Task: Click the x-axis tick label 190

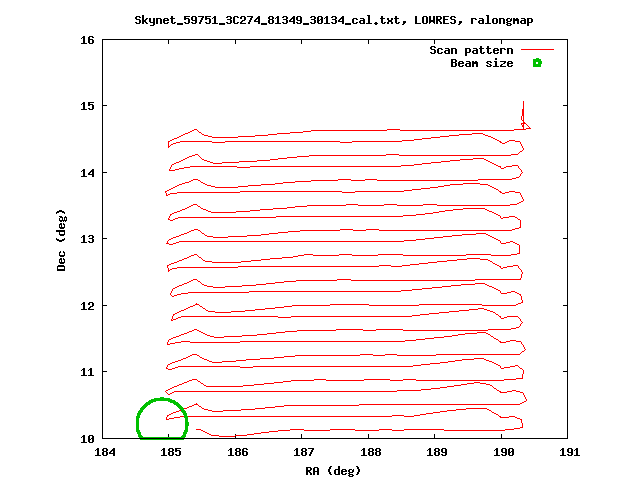Action: point(503,452)
